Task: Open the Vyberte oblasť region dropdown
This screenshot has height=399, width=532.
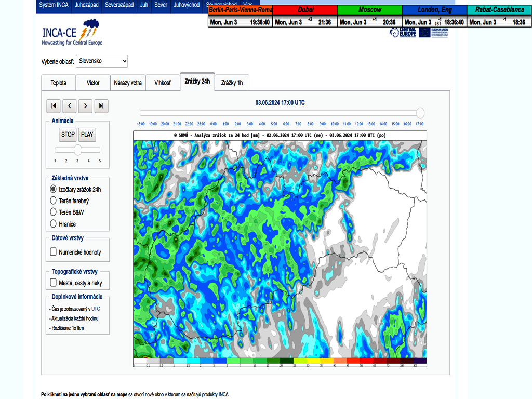Action: tap(102, 61)
